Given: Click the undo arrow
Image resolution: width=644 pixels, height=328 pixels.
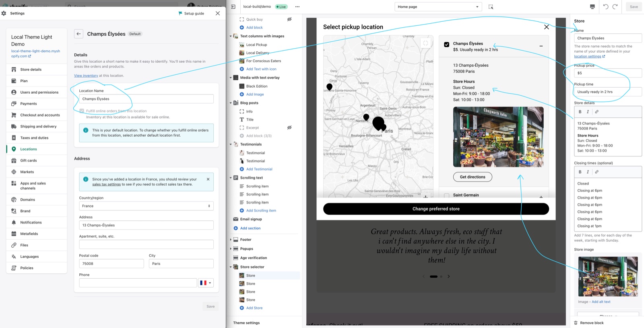Looking at the screenshot, I should point(606,7).
